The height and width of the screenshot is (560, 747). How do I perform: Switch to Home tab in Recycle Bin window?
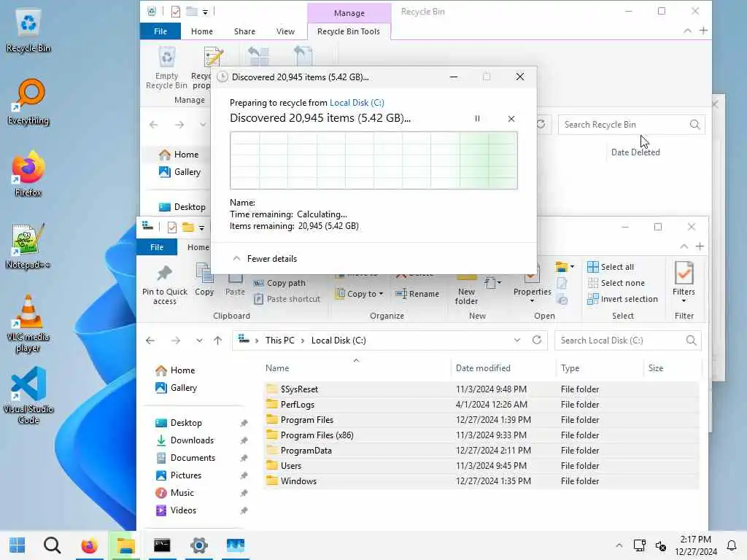pos(202,31)
